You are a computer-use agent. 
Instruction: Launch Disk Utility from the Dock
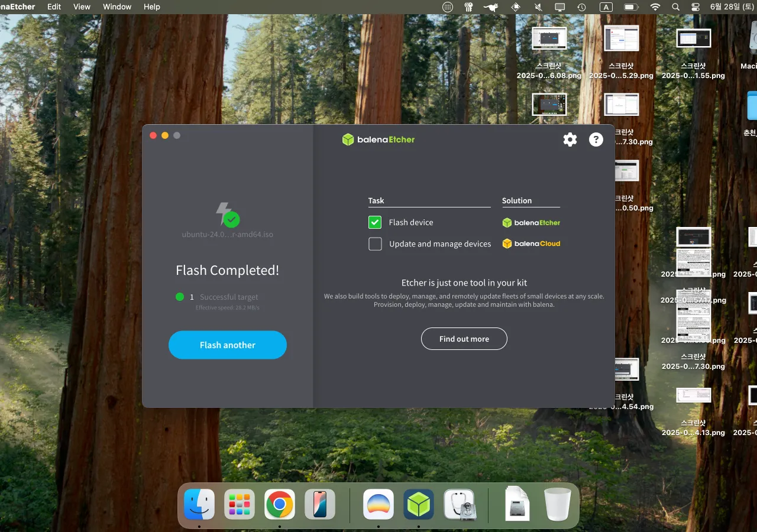pos(460,504)
